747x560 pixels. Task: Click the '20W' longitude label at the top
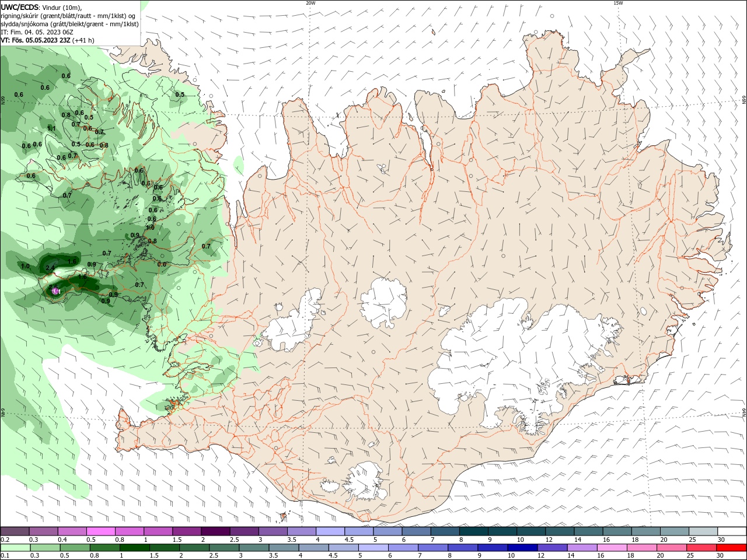click(x=310, y=3)
